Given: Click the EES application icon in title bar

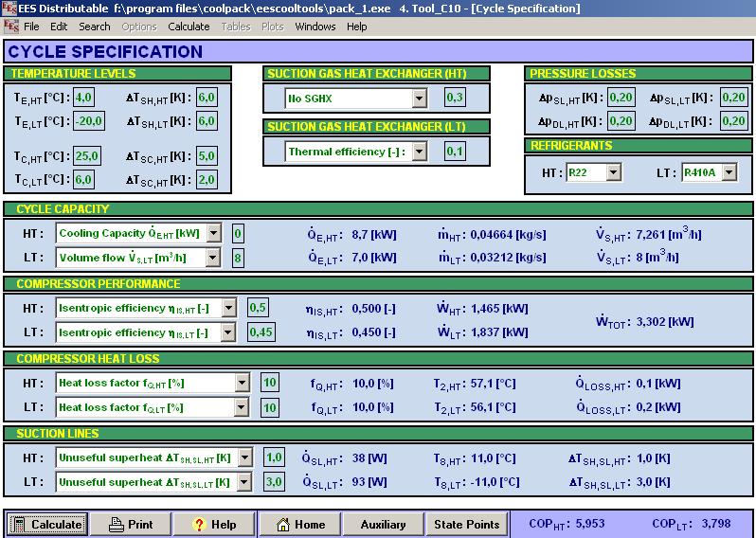Looking at the screenshot, I should [x=9, y=9].
